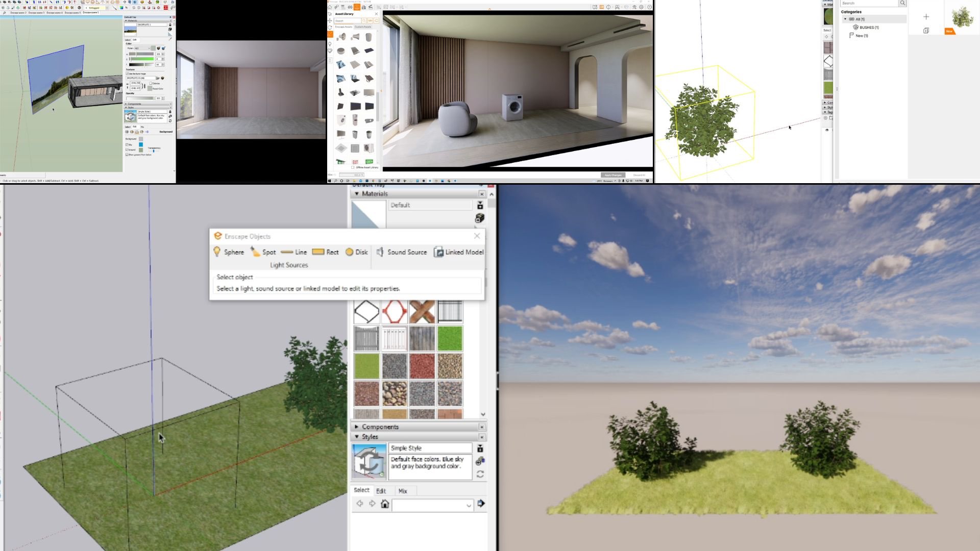This screenshot has width=980, height=551.
Task: Toggle Use texture image checkbox
Action: click(x=127, y=73)
